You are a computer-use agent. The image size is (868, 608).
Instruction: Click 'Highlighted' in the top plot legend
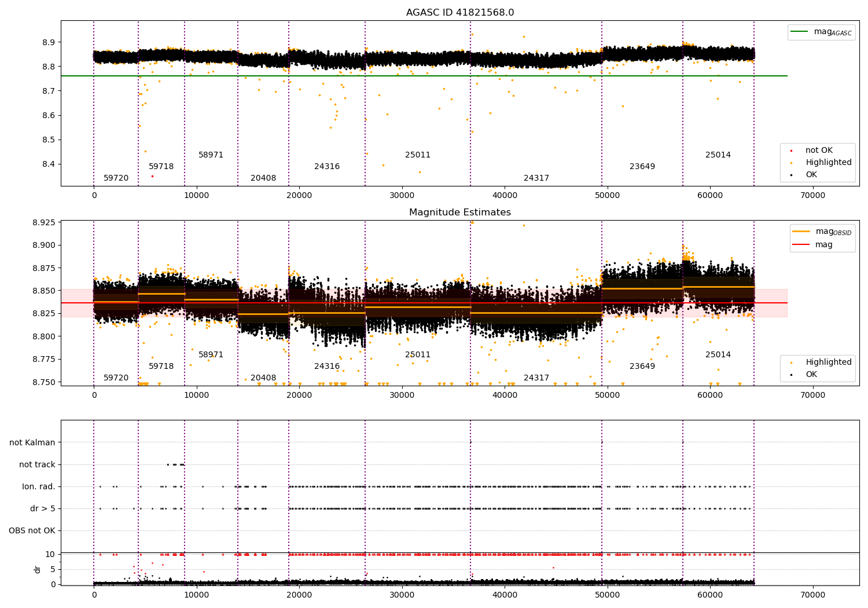coord(829,162)
